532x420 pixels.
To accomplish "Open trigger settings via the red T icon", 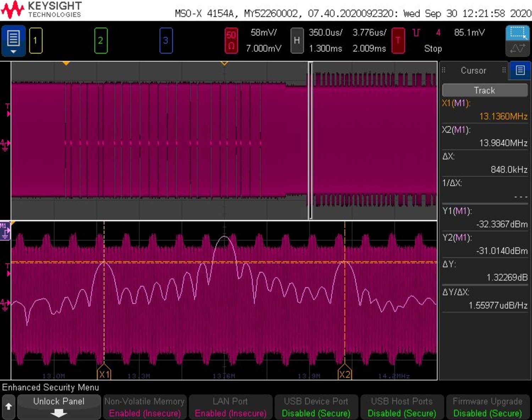I will coord(398,40).
